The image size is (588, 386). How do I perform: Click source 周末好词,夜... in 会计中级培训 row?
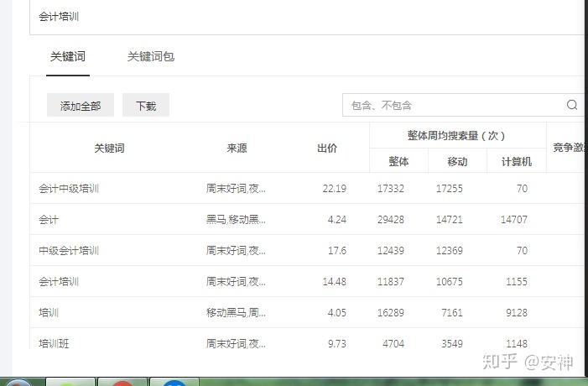pos(236,188)
